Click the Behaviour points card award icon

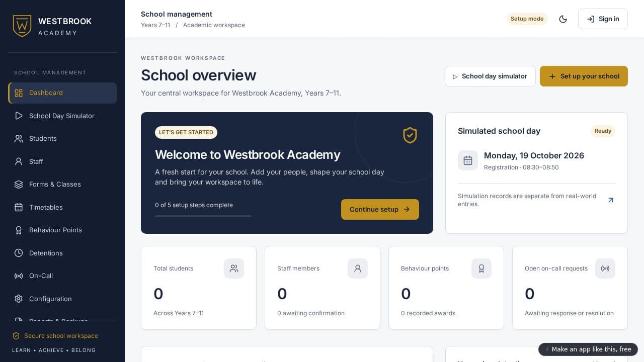pyautogui.click(x=481, y=268)
